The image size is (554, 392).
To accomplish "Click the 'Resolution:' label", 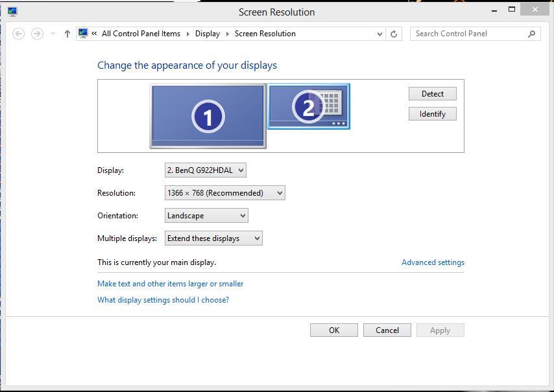I will coord(116,193).
